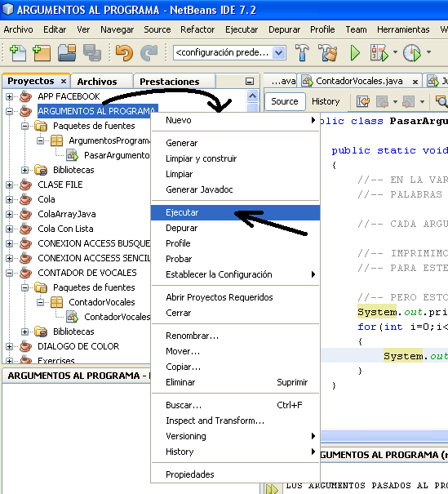Image resolution: width=448 pixels, height=494 pixels.
Task: Open the Debug Project dropdown arrow
Action: tap(395, 52)
